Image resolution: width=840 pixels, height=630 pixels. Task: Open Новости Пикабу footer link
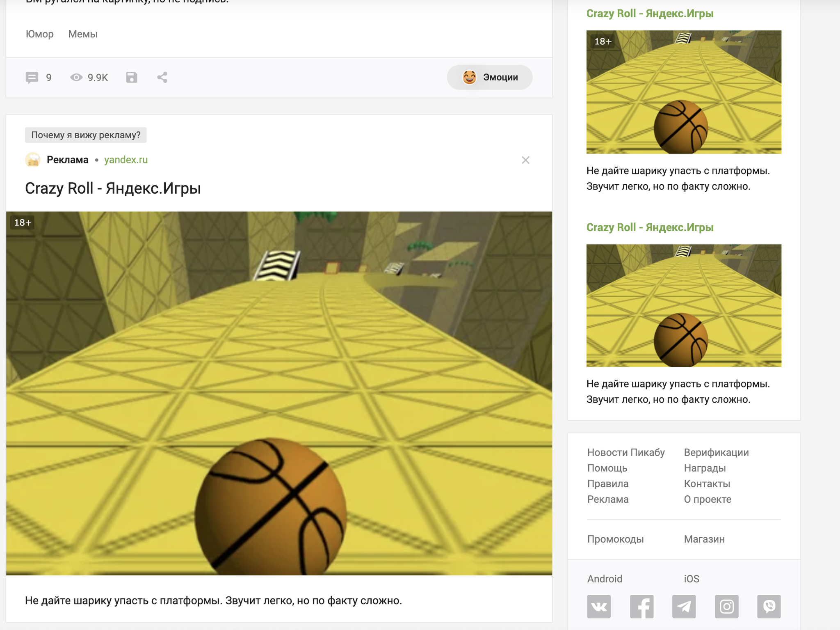click(x=626, y=452)
